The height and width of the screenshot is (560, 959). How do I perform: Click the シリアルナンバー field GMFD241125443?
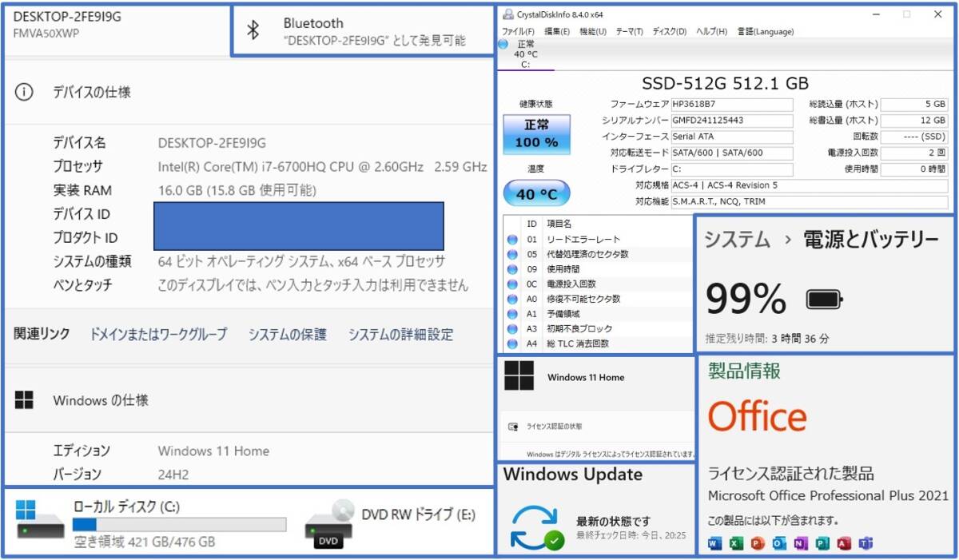[732, 120]
